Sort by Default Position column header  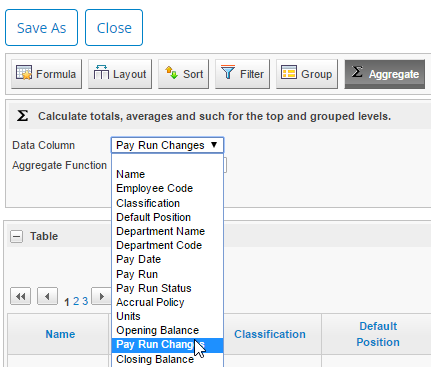tap(378, 334)
